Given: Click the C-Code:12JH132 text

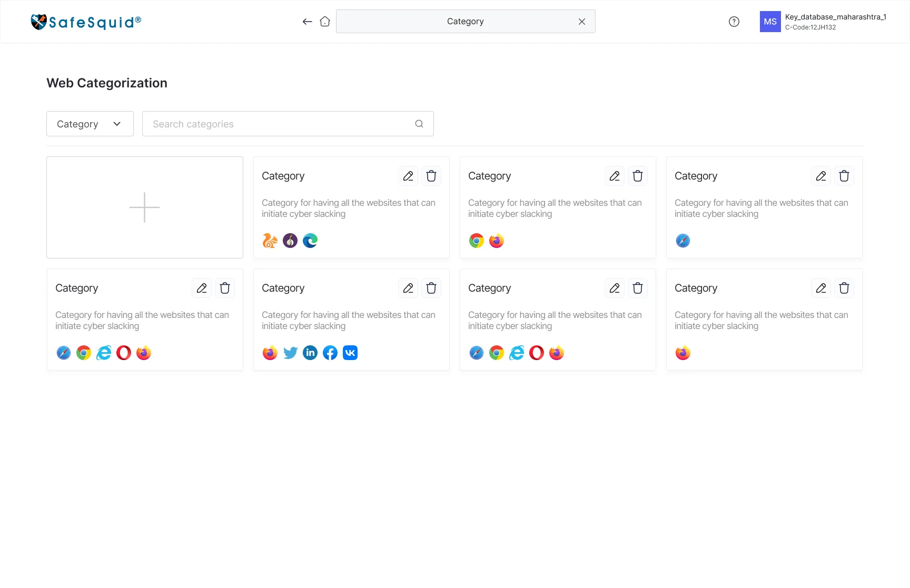Looking at the screenshot, I should pyautogui.click(x=810, y=27).
